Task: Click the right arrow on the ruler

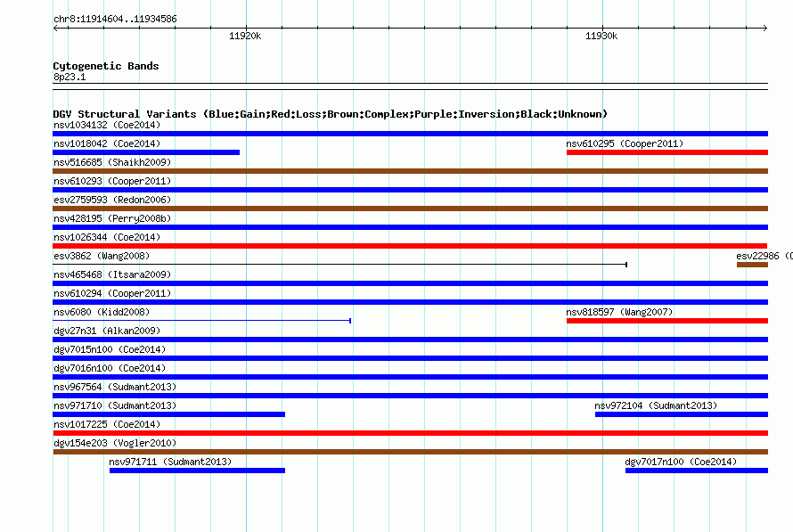Action: [764, 28]
